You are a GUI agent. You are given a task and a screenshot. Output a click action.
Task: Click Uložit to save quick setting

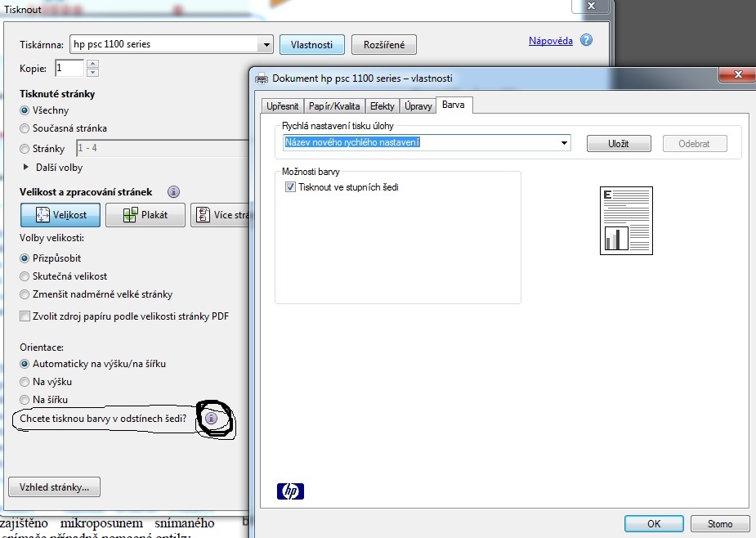tap(619, 143)
